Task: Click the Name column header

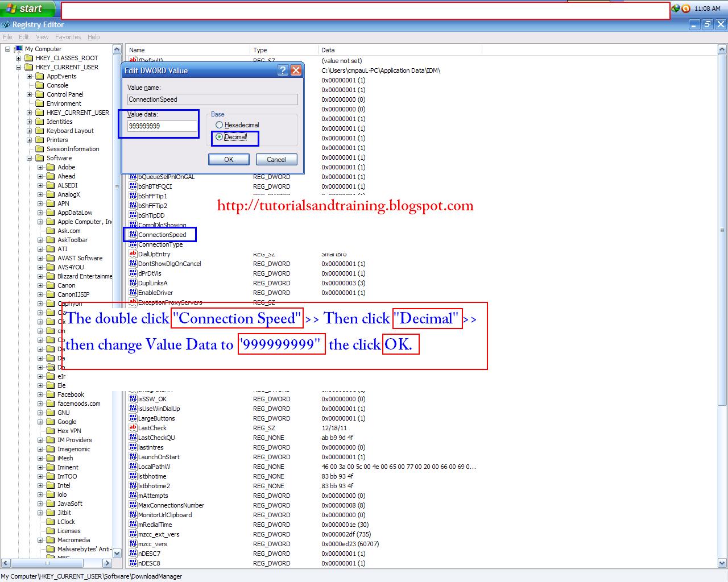Action: 188,50
